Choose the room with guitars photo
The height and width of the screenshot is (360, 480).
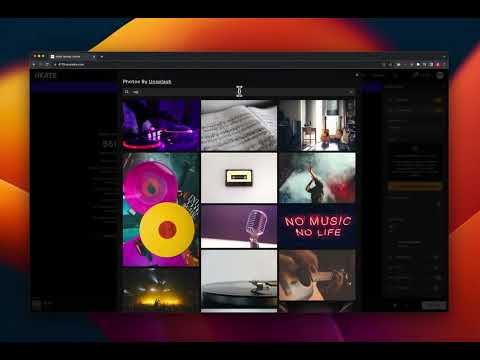[x=317, y=125]
